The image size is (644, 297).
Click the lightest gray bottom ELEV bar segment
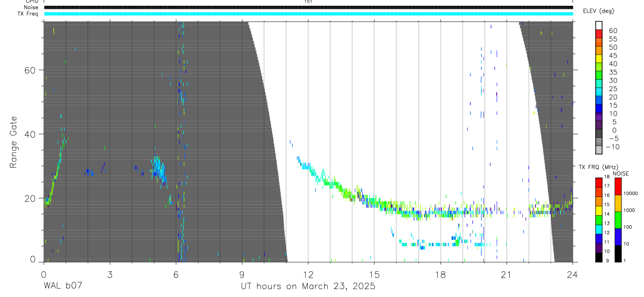pos(599,150)
